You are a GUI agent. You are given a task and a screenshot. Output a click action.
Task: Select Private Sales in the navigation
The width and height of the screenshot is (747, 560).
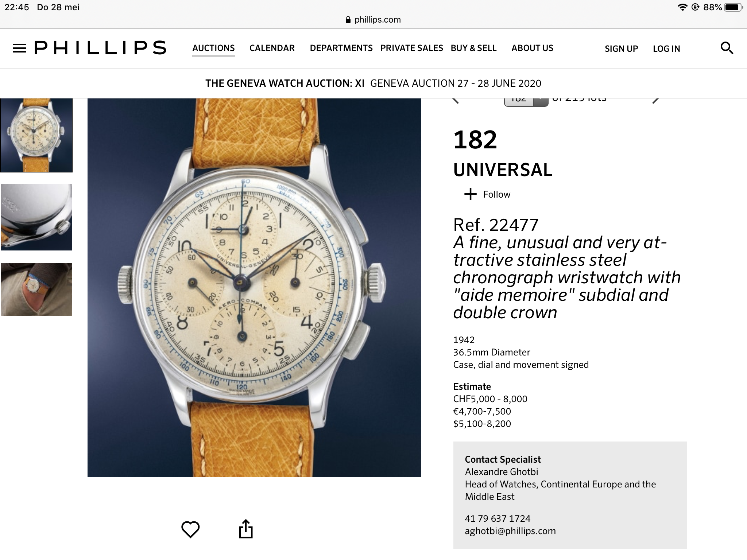(x=411, y=48)
